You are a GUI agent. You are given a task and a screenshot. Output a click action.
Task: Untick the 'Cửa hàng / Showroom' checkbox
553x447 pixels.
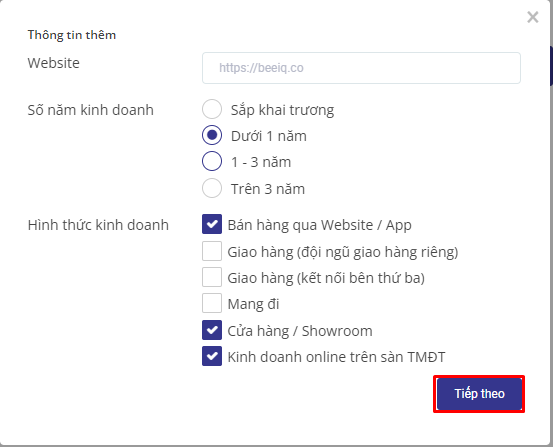(212, 330)
